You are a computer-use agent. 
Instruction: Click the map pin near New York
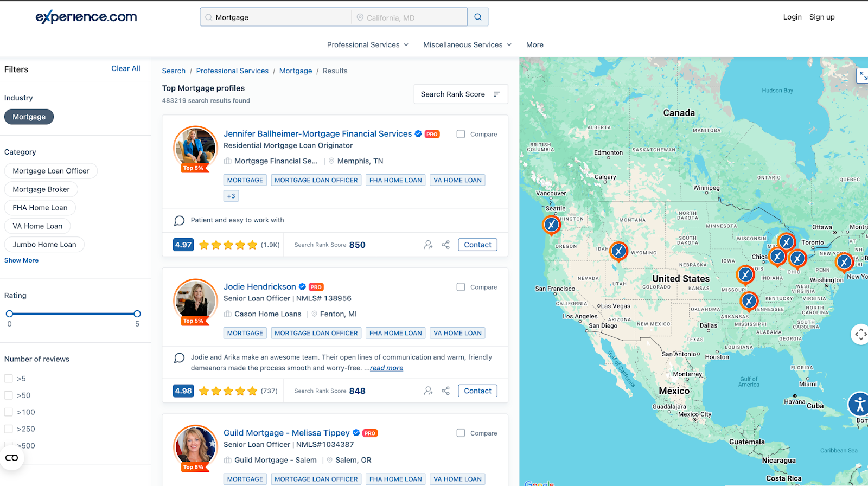click(844, 262)
